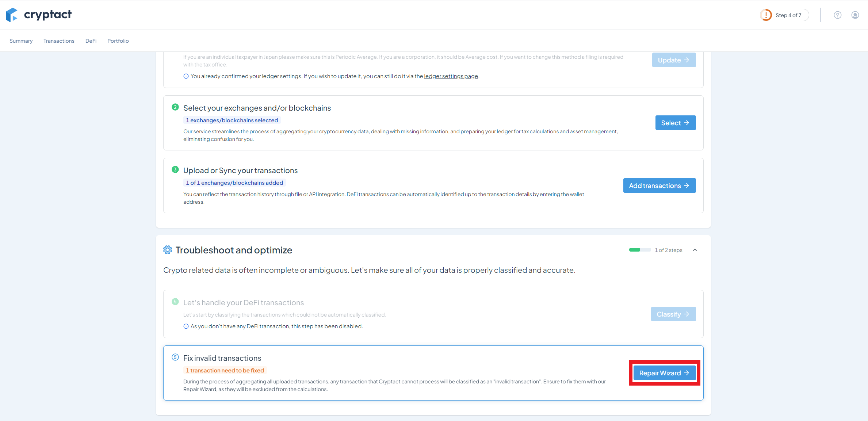The image size is (868, 421).
Task: Collapse the Troubleshoot and optimize section
Action: pyautogui.click(x=695, y=250)
